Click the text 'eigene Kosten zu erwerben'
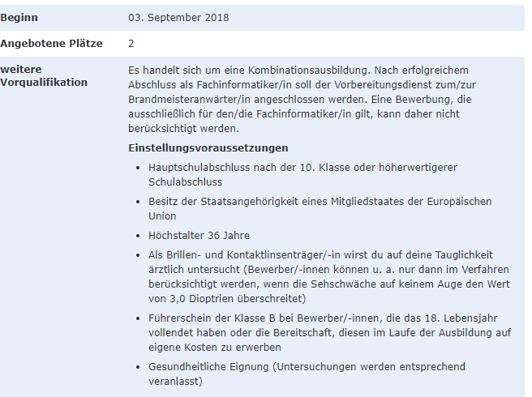The width and height of the screenshot is (532, 397). point(215,347)
